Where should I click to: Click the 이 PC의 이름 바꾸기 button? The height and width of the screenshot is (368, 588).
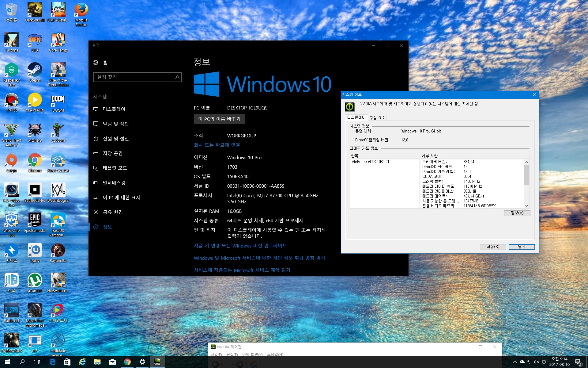(219, 119)
